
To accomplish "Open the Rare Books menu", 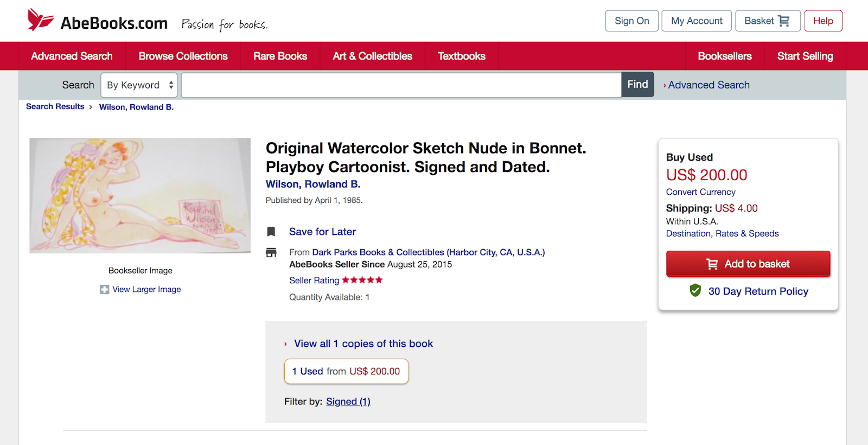I will [x=280, y=56].
